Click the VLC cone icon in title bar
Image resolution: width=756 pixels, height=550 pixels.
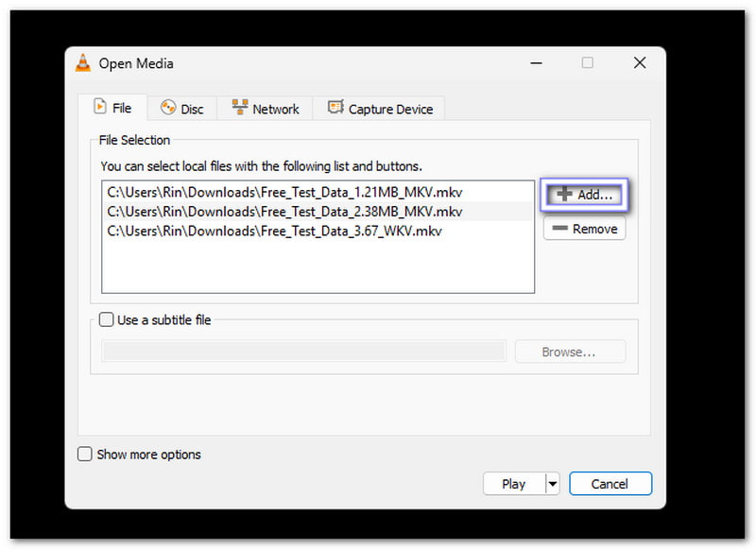pos(83,63)
